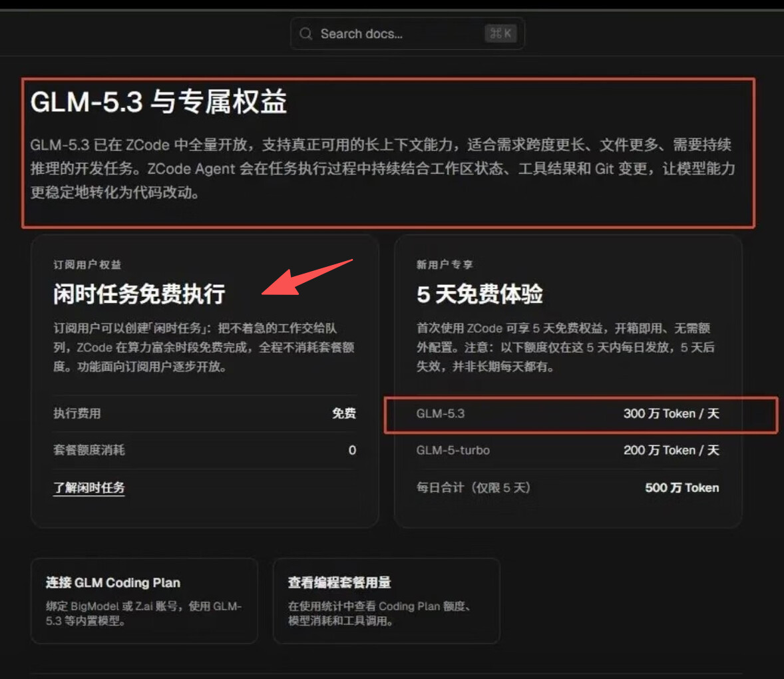Click the 闲时任务免费执行 title

[x=139, y=294]
